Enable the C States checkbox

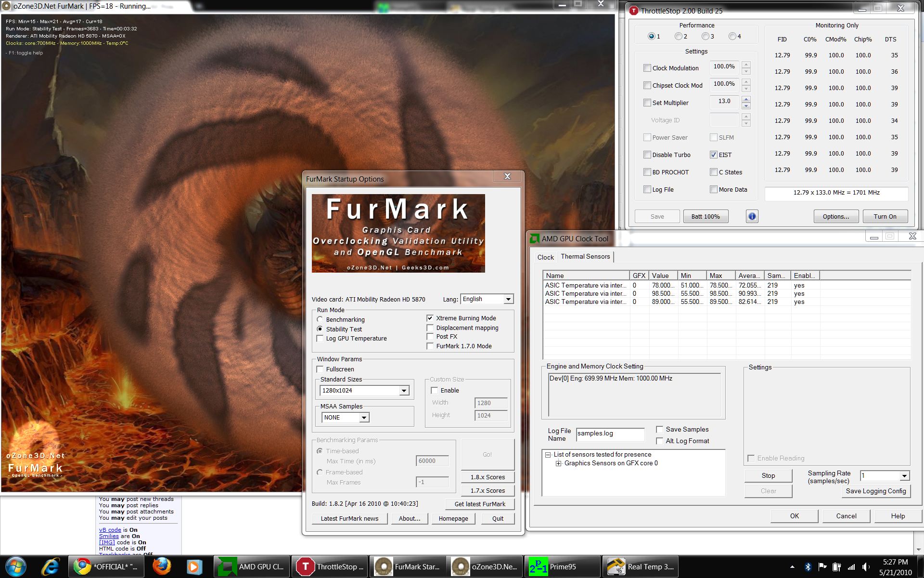click(x=714, y=172)
